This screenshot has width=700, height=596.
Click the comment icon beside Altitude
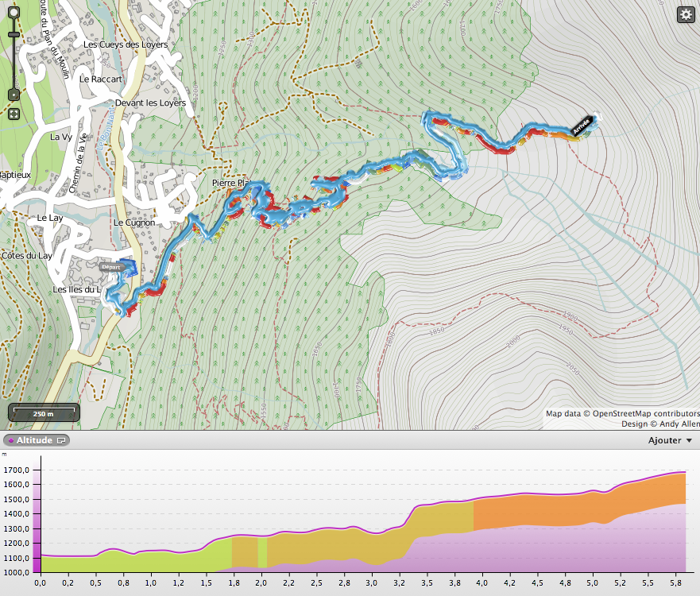tap(62, 440)
